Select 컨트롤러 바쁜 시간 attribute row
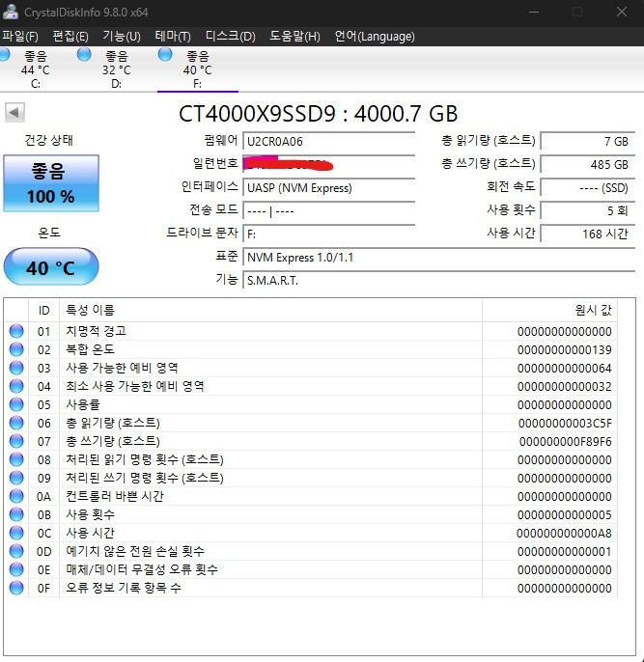The height and width of the screenshot is (662, 644). pos(311,496)
